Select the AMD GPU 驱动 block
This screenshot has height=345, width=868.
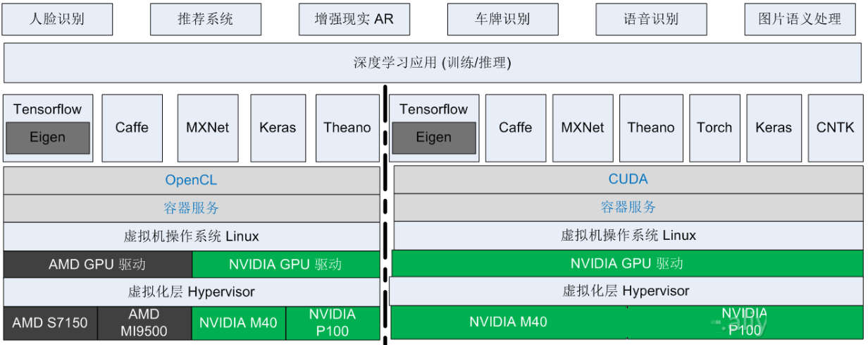tap(97, 265)
